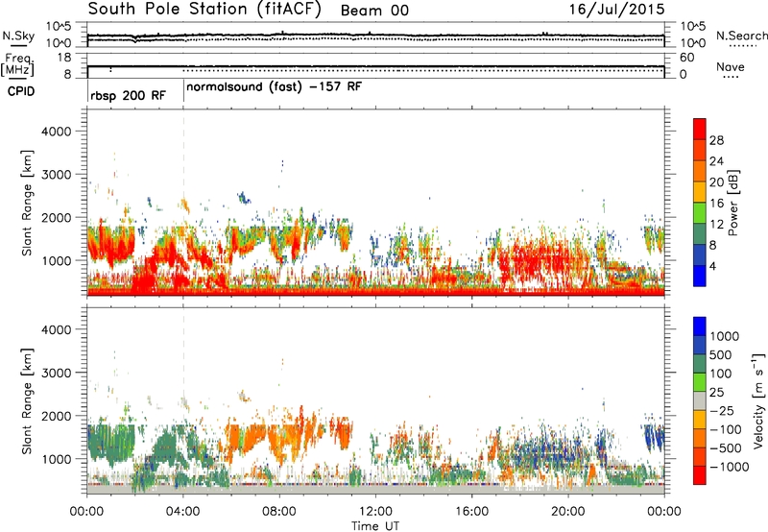Click velocity scale value '-1000'
Viewport: 768px width, 532px height.
point(729,467)
